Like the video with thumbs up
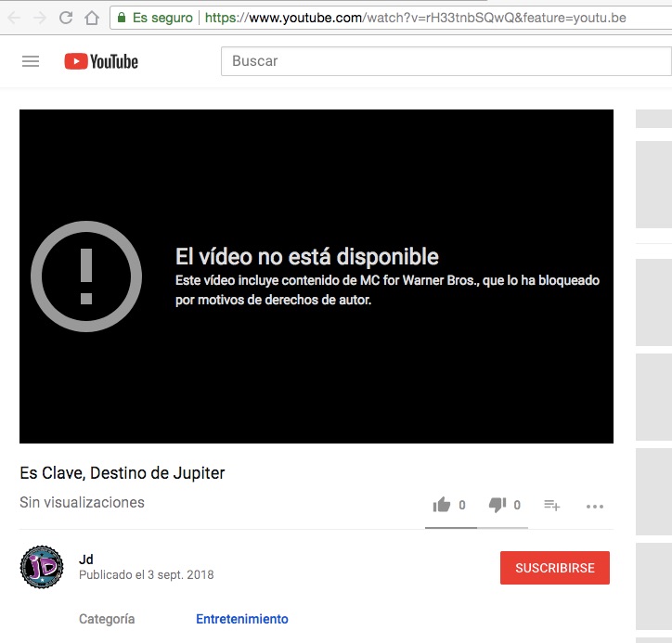The height and width of the screenshot is (643, 672). tap(442, 505)
